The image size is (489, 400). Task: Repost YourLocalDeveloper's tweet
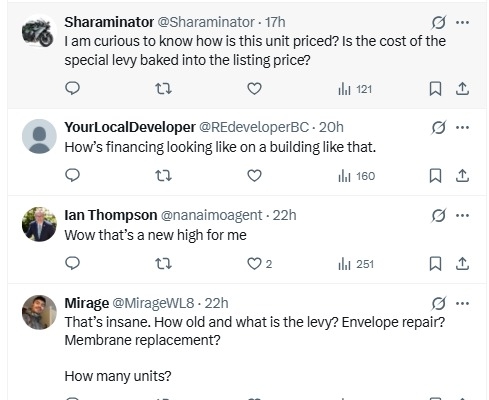tap(163, 176)
